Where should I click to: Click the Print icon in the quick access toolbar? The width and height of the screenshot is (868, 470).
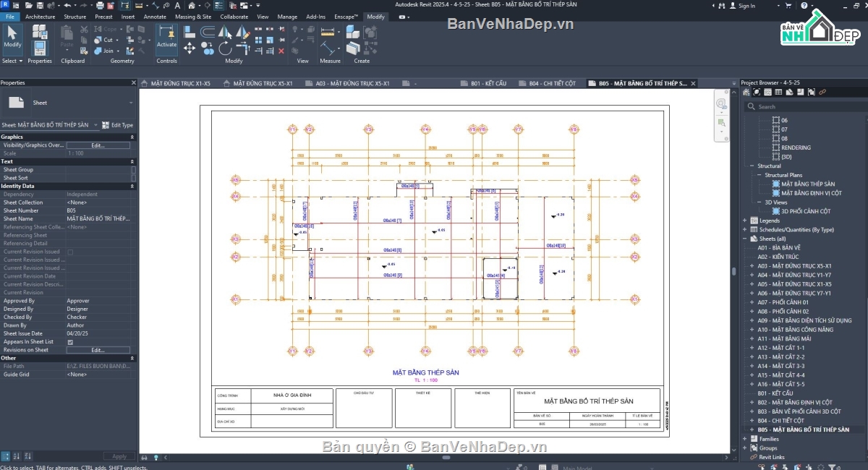99,6
